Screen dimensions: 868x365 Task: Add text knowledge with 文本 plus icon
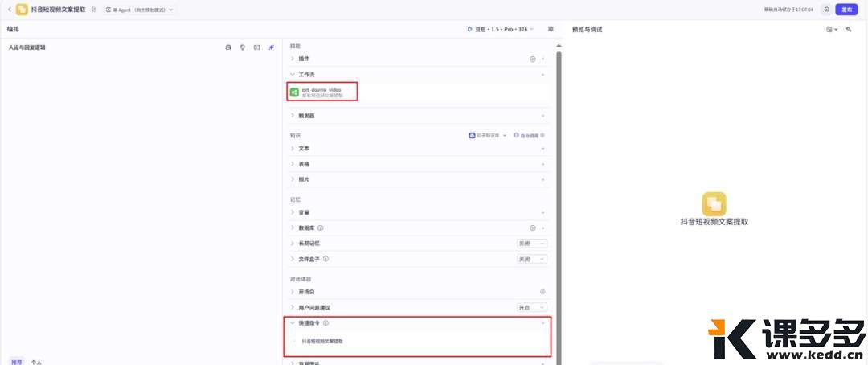(543, 149)
